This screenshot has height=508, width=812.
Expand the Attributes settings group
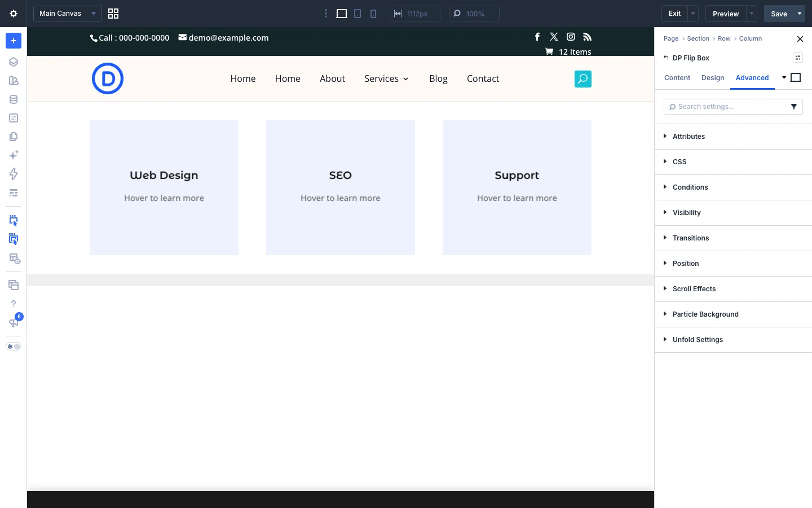coord(733,137)
